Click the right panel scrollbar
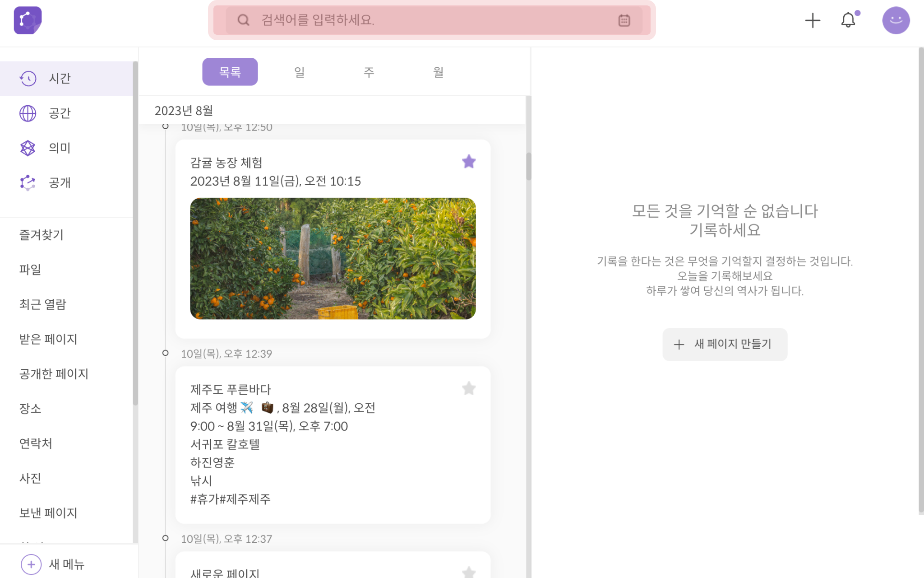Image resolution: width=924 pixels, height=578 pixels. (921, 281)
